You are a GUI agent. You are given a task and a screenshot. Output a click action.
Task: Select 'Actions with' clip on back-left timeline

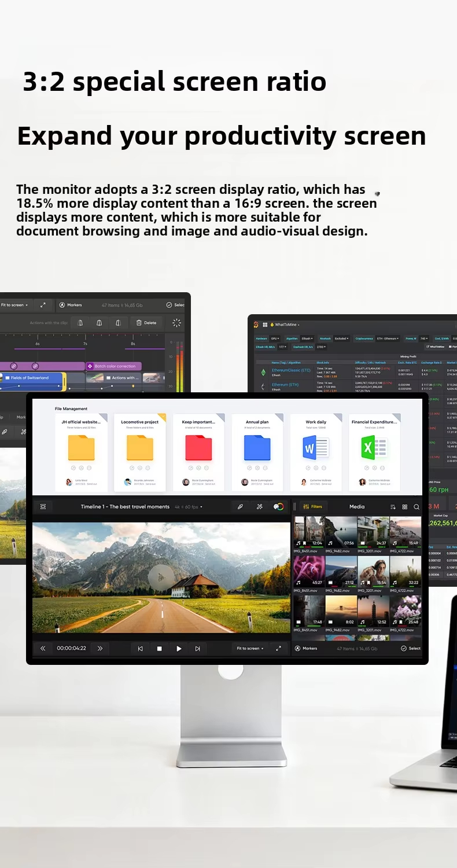113,381
